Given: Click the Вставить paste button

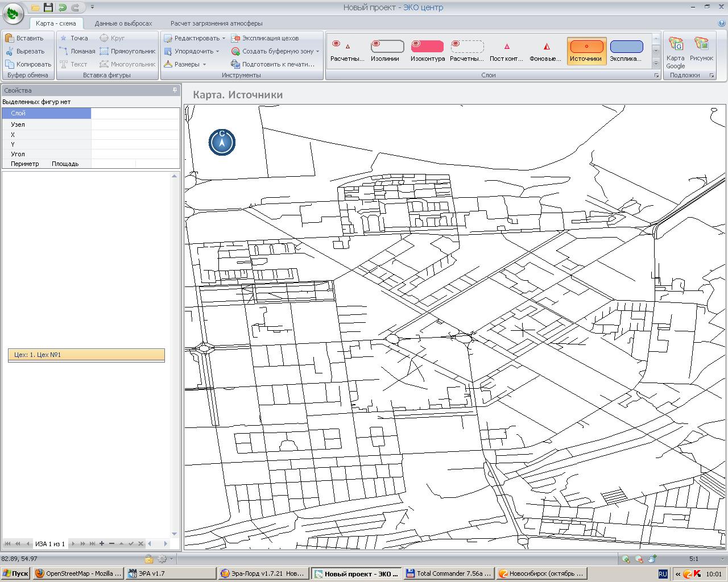Looking at the screenshot, I should 24,38.
